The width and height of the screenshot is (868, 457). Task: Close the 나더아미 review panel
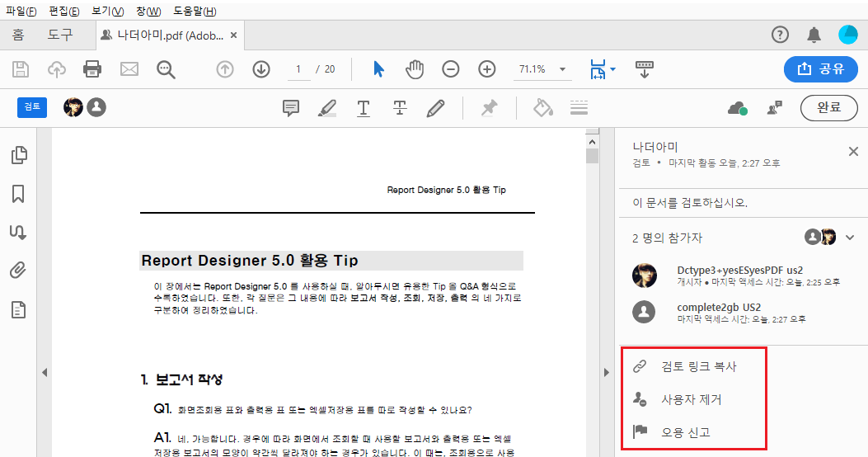click(x=853, y=151)
